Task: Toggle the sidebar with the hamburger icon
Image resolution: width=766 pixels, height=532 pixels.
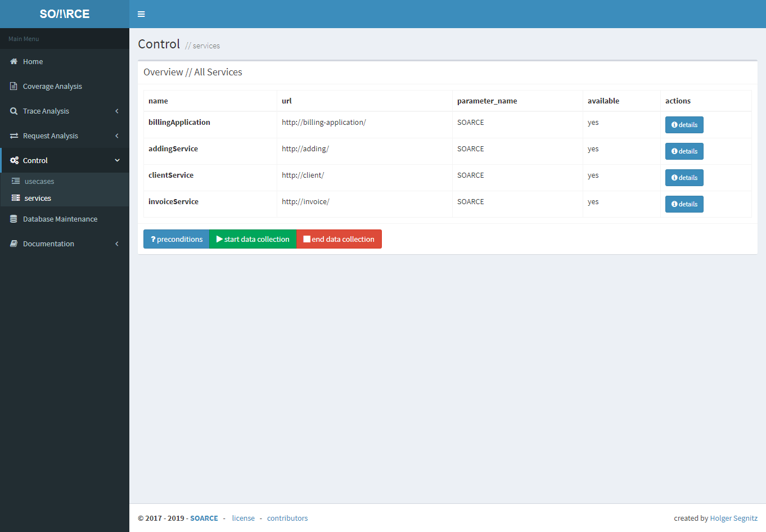Action: coord(141,14)
